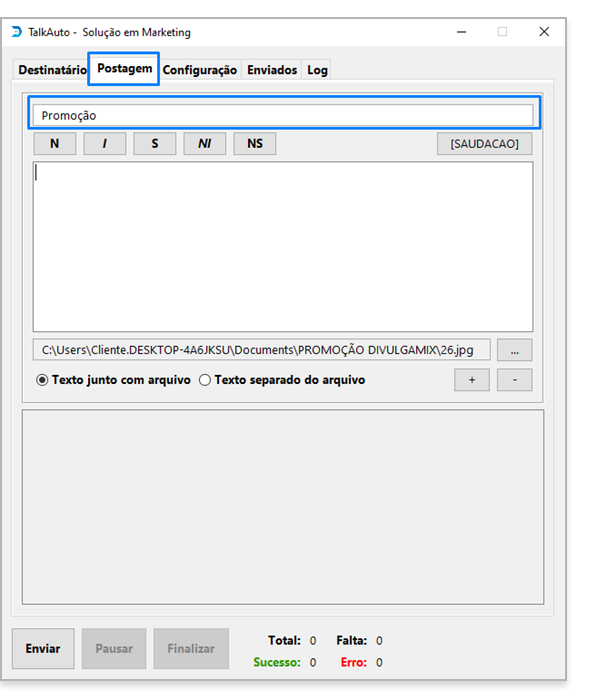599x698 pixels.
Task: Click the NS bold strikethrough button
Action: [255, 144]
